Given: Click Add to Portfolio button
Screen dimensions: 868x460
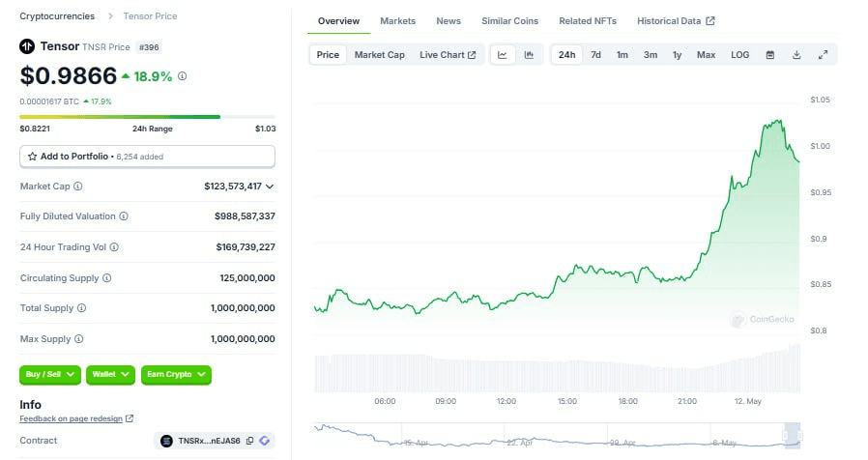Looking at the screenshot, I should click(x=147, y=157).
